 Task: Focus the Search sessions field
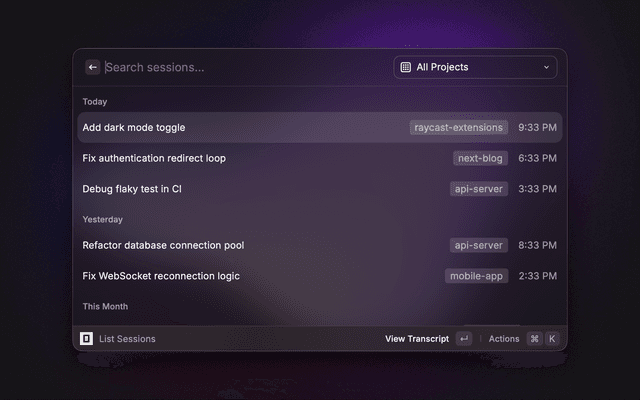click(x=245, y=67)
